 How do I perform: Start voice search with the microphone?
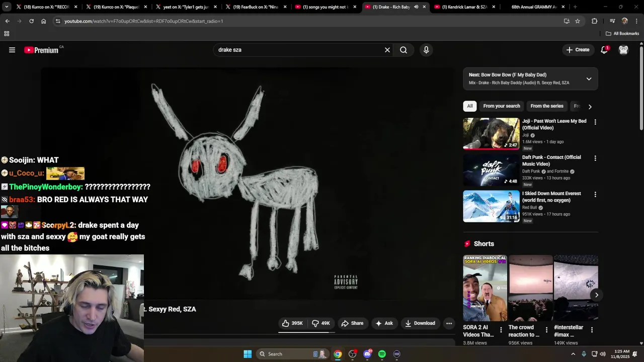(426, 50)
